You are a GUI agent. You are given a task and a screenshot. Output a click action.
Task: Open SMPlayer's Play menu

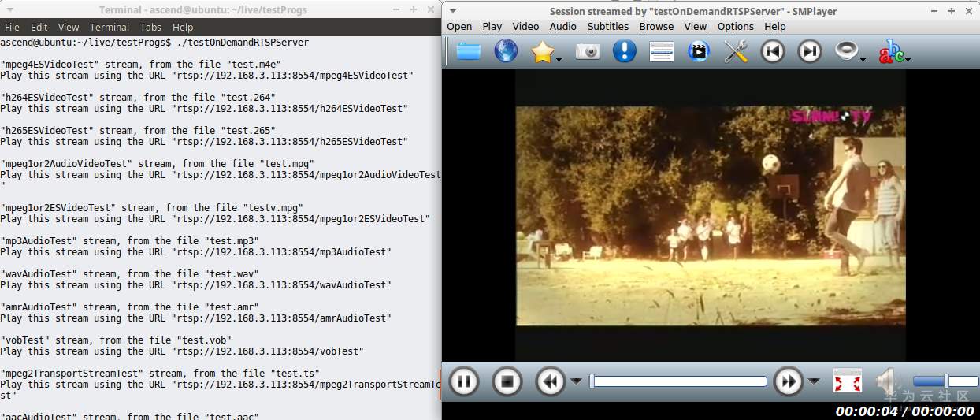click(492, 27)
